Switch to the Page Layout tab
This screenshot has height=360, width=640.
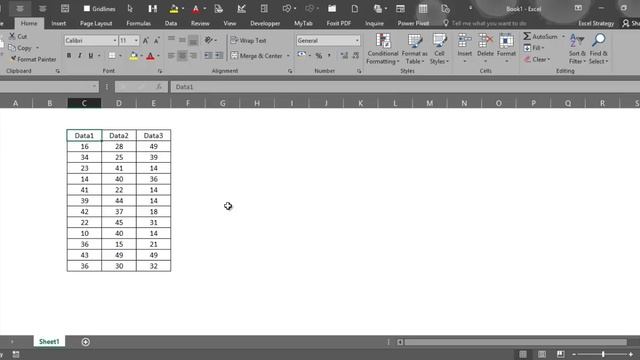96,23
